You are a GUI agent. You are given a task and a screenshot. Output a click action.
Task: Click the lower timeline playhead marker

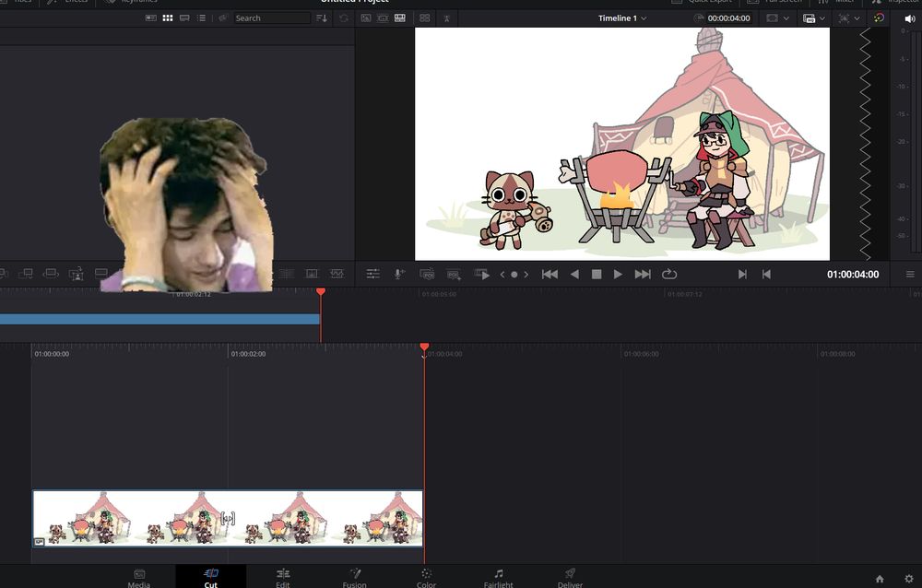point(424,347)
